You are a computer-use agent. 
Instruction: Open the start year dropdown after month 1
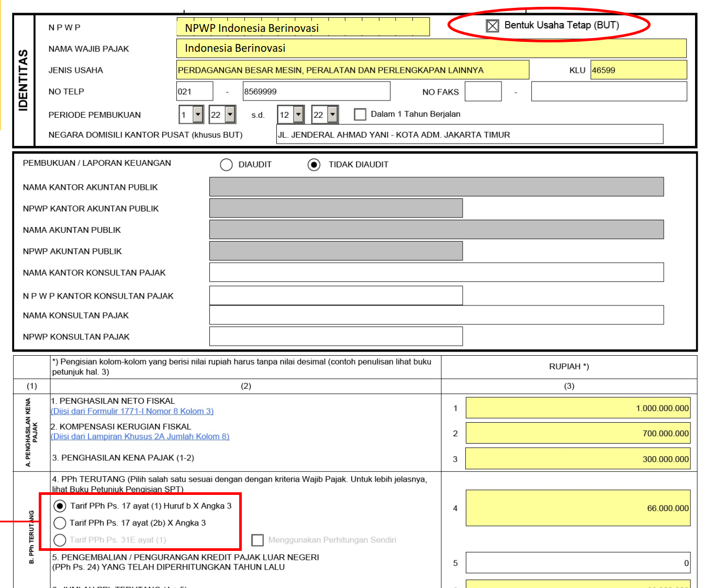point(230,114)
